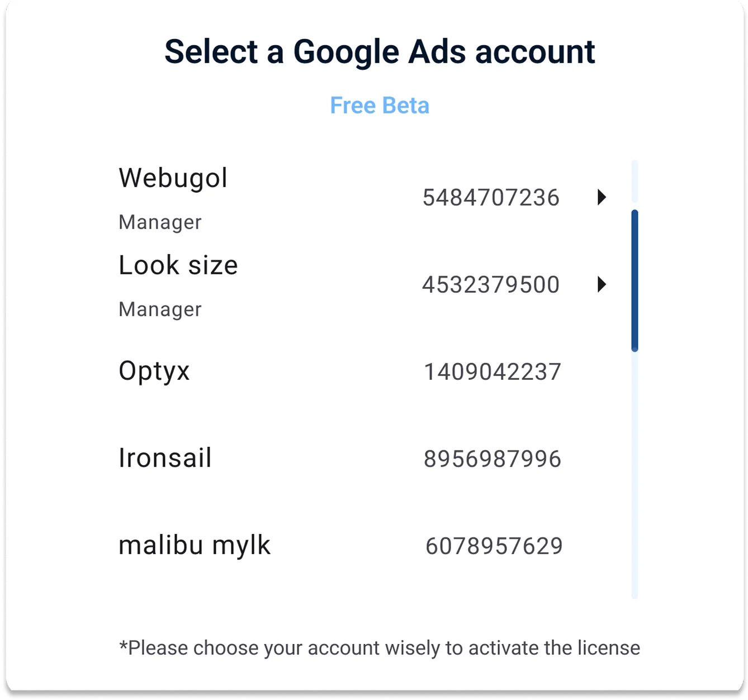Click account ID 5484707236
Viewport: 748px width, 700px height.
tap(491, 198)
